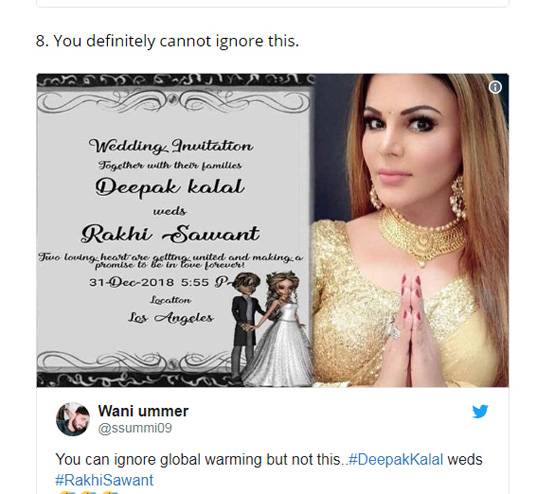Click the gold necklace in the photo

point(422,236)
